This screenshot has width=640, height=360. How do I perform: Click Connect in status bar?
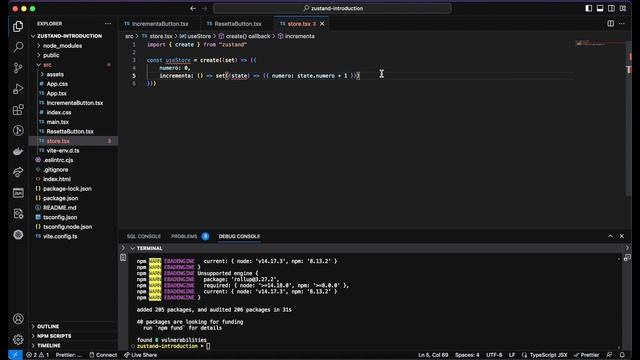[x=103, y=355]
